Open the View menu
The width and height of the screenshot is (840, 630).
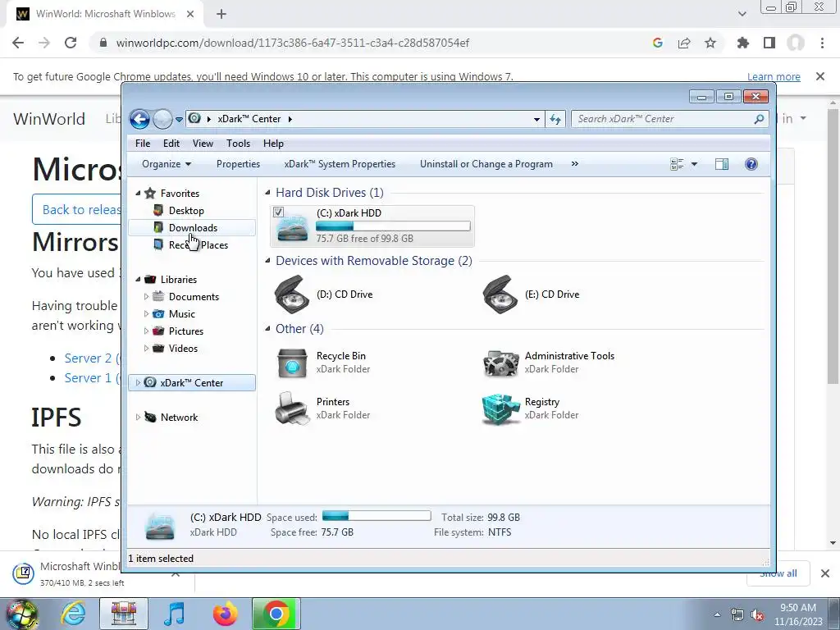[x=203, y=144]
